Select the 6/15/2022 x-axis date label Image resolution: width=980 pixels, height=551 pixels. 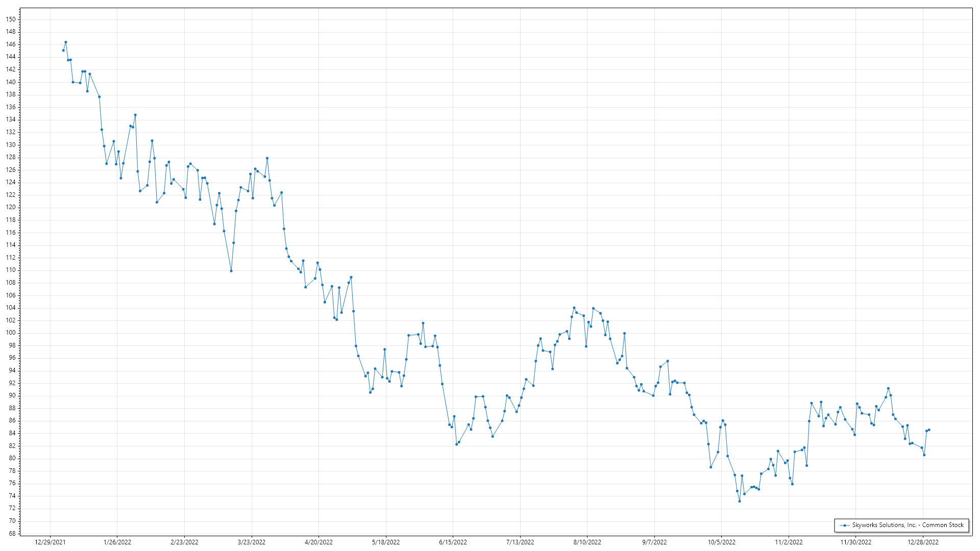453,542
